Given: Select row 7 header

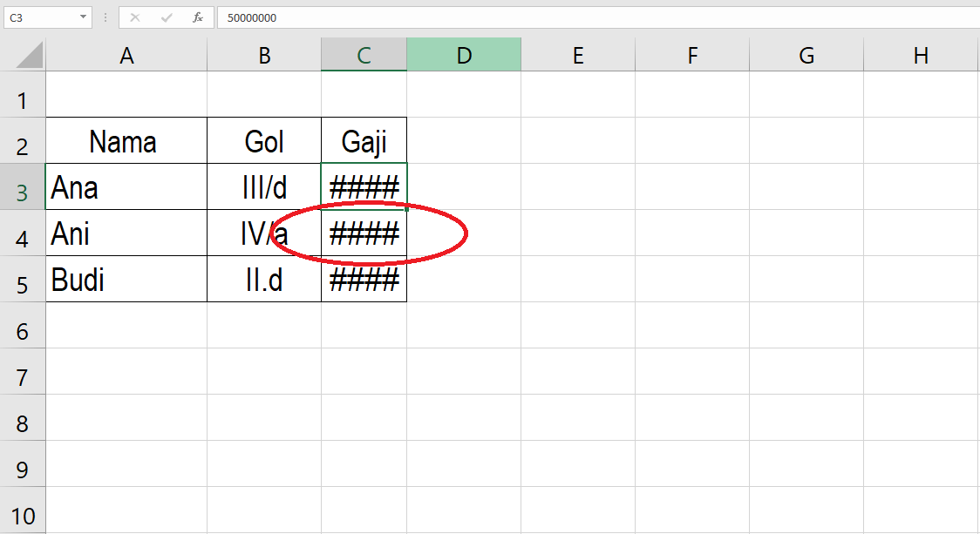Looking at the screenshot, I should point(23,377).
